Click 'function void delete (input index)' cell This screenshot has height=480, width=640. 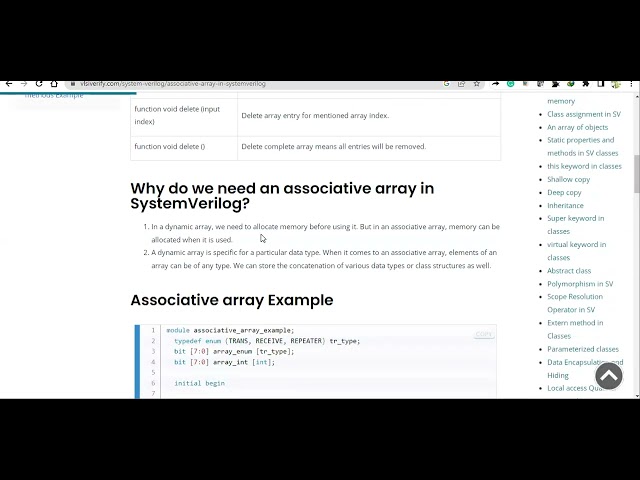pyautogui.click(x=184, y=116)
